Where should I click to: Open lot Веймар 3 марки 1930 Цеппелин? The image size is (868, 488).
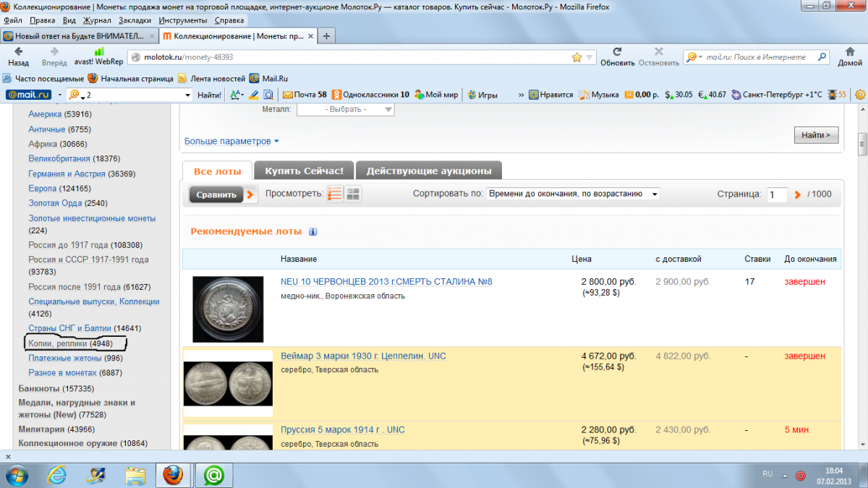point(364,356)
